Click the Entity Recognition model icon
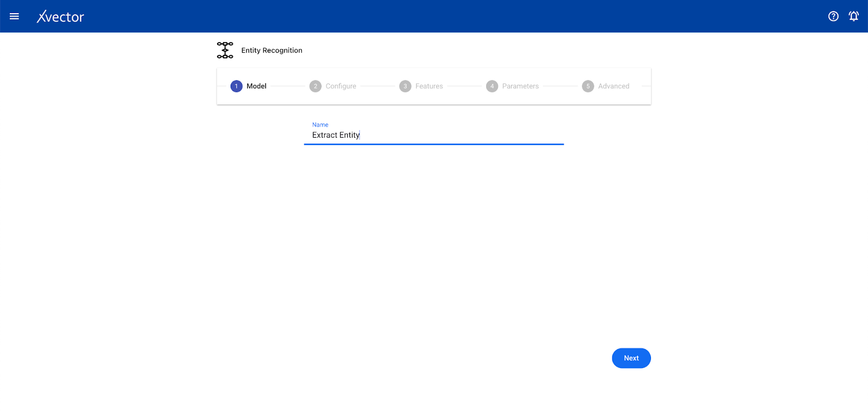This screenshot has height=413, width=868. pos(225,50)
